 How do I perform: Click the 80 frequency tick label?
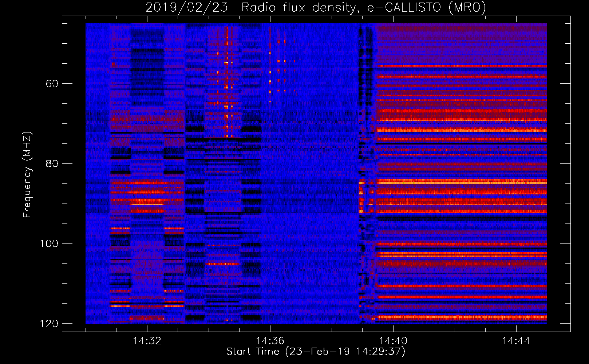[52, 163]
